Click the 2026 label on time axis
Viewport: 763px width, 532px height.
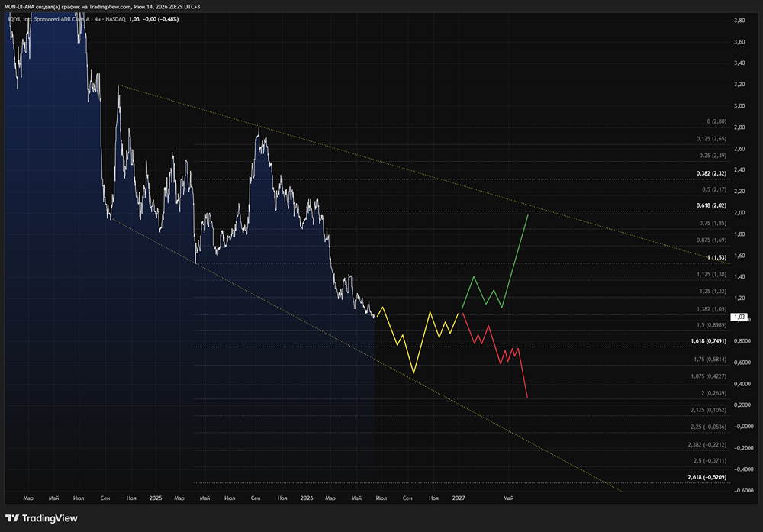[x=307, y=498]
